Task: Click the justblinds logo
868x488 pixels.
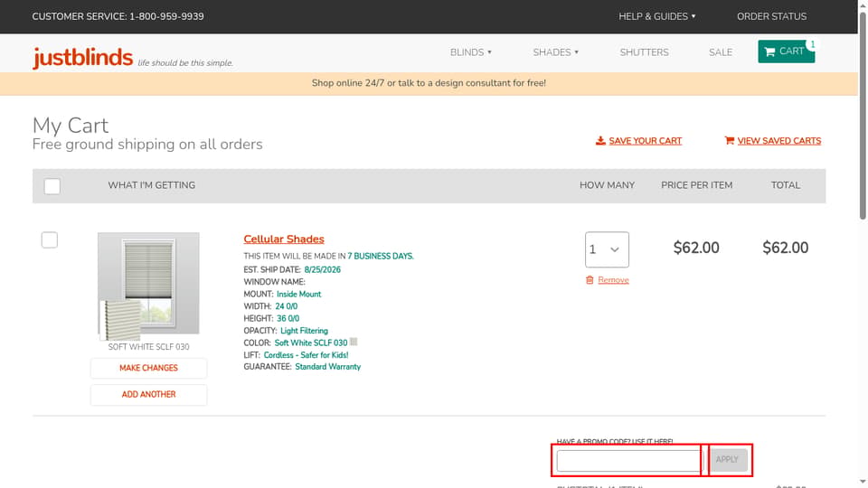Action: pyautogui.click(x=83, y=57)
